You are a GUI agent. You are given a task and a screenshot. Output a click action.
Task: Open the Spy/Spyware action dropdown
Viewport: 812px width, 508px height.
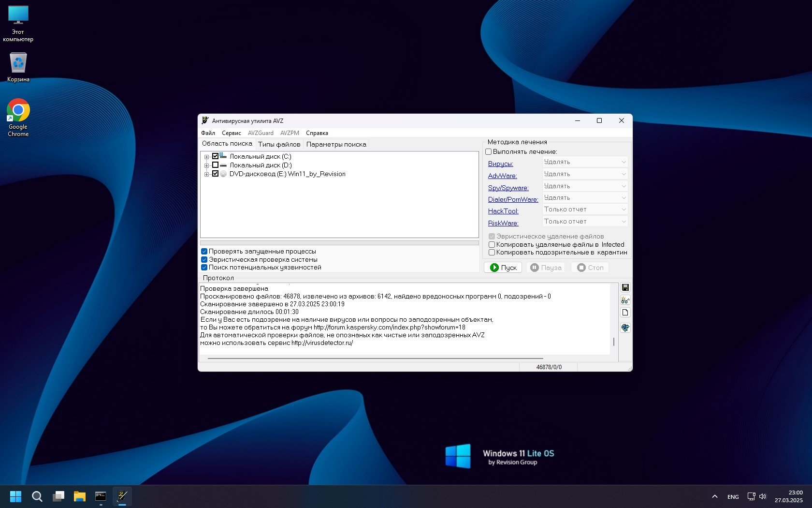tap(585, 186)
